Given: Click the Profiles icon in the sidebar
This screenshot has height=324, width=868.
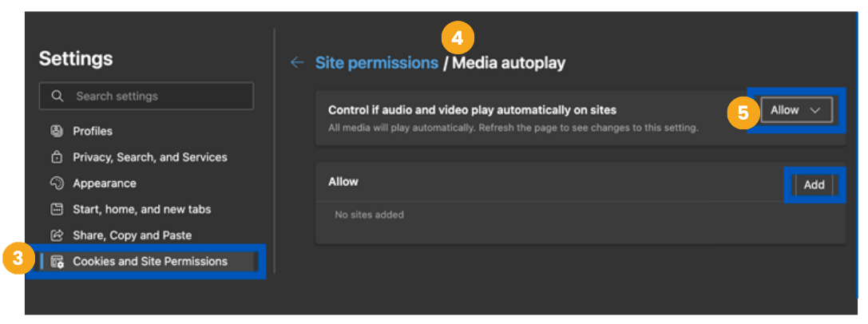Looking at the screenshot, I should (57, 131).
